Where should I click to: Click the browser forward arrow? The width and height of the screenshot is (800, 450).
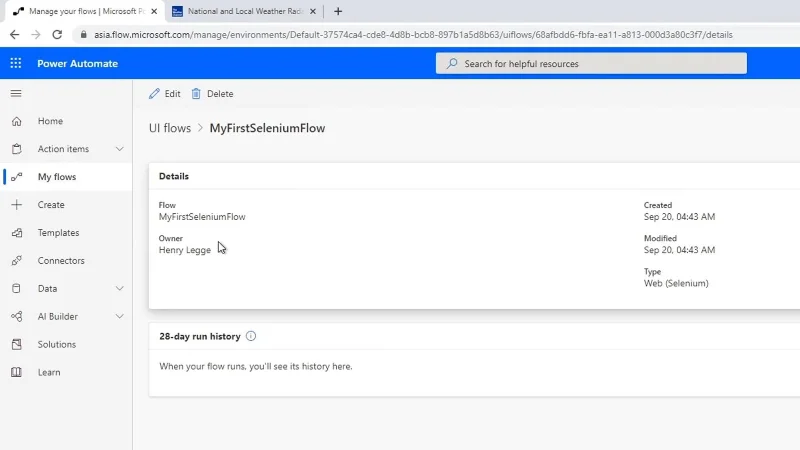(35, 35)
